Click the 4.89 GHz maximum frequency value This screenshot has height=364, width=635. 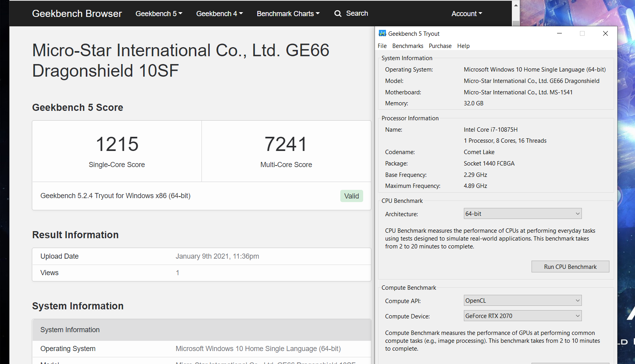475,186
